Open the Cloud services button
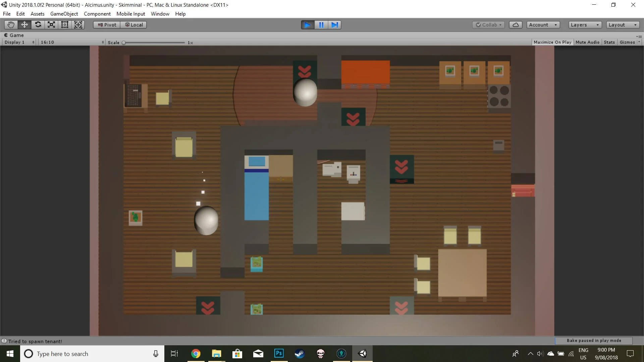Screen dimensions: 644x362 tap(516, 25)
